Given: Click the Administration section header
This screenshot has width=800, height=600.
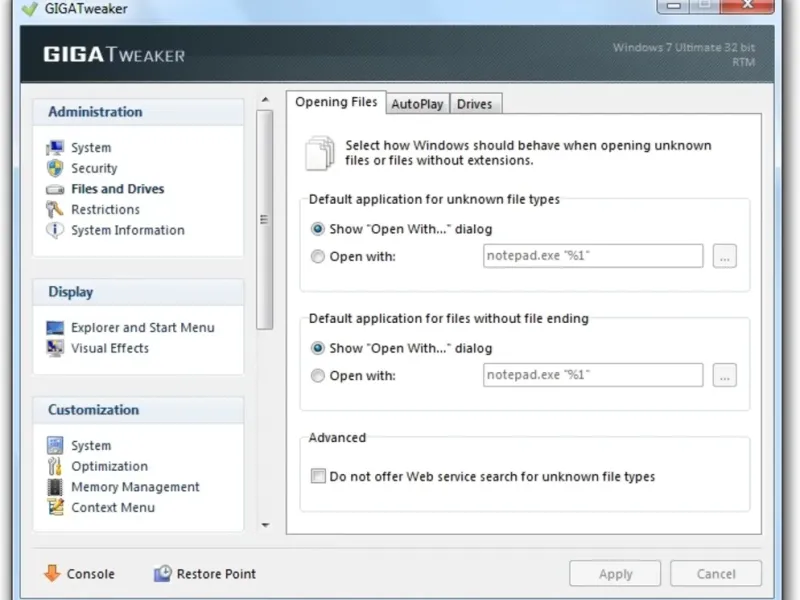Looking at the screenshot, I should pyautogui.click(x=138, y=112).
